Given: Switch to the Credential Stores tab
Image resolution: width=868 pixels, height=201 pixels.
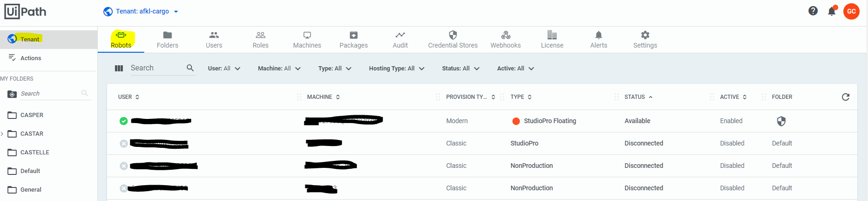Looking at the screenshot, I should click(453, 39).
